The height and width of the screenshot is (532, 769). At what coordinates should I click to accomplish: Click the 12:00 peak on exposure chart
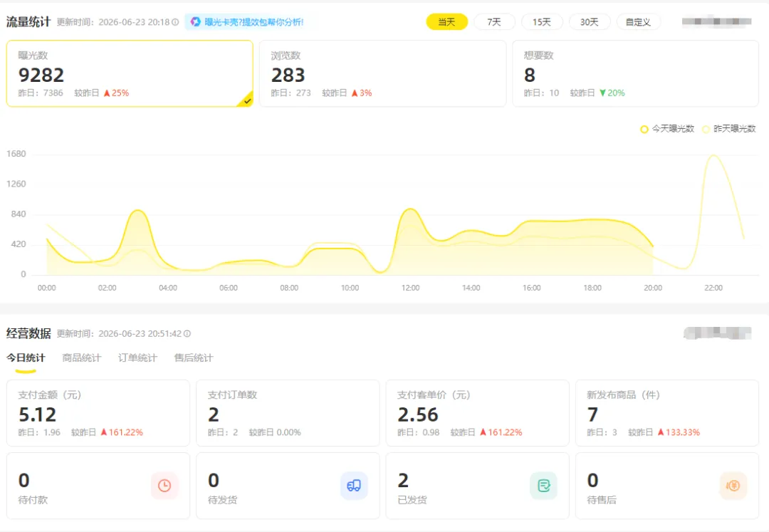(410, 209)
